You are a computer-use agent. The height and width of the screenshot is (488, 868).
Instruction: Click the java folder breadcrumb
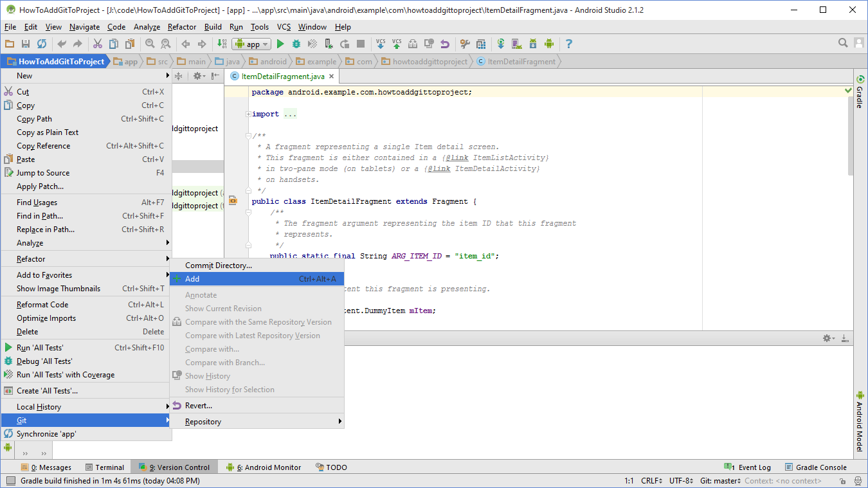(x=227, y=62)
